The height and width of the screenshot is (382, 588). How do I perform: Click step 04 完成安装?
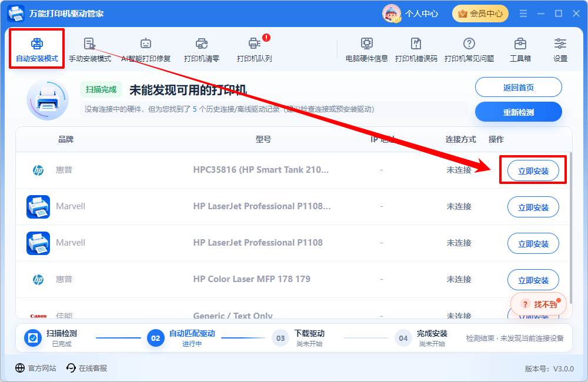[x=421, y=338]
